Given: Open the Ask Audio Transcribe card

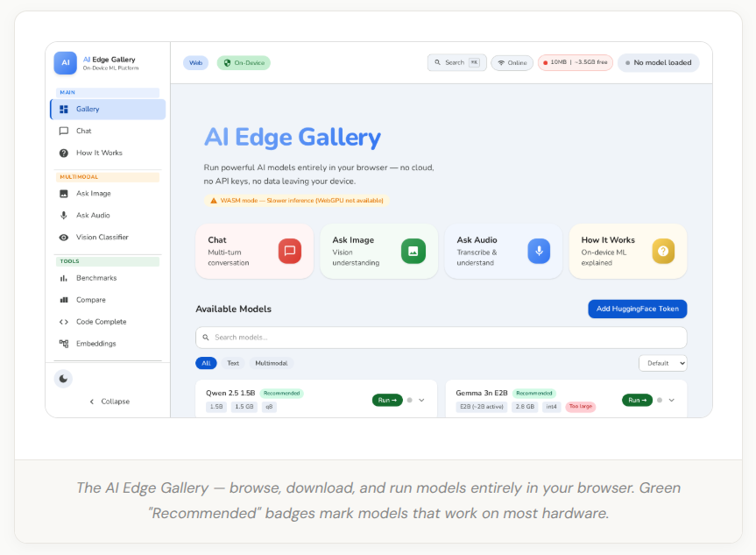Looking at the screenshot, I should (504, 251).
